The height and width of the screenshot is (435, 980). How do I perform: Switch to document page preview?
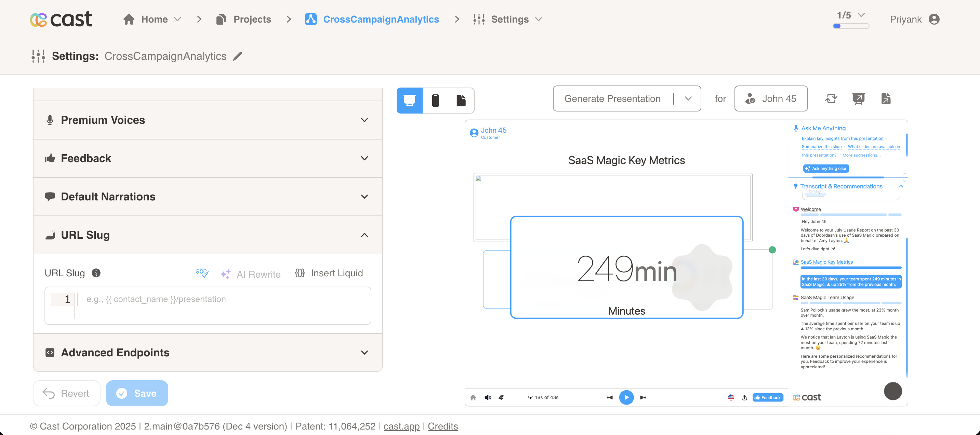tap(461, 101)
